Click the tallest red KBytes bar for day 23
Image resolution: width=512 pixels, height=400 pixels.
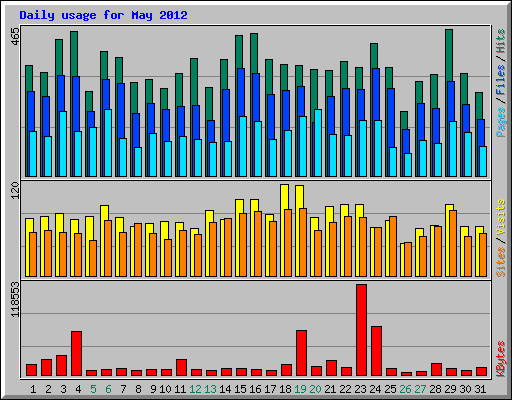pos(361,330)
